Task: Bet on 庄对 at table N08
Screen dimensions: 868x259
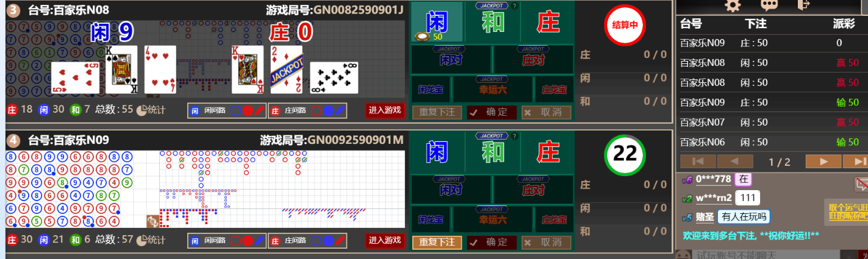Action: coord(533,60)
